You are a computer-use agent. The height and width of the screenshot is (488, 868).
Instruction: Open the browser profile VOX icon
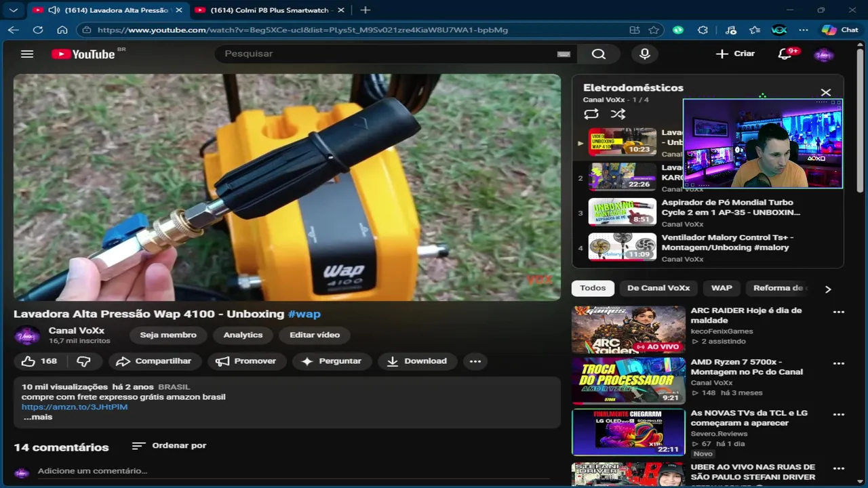point(779,30)
